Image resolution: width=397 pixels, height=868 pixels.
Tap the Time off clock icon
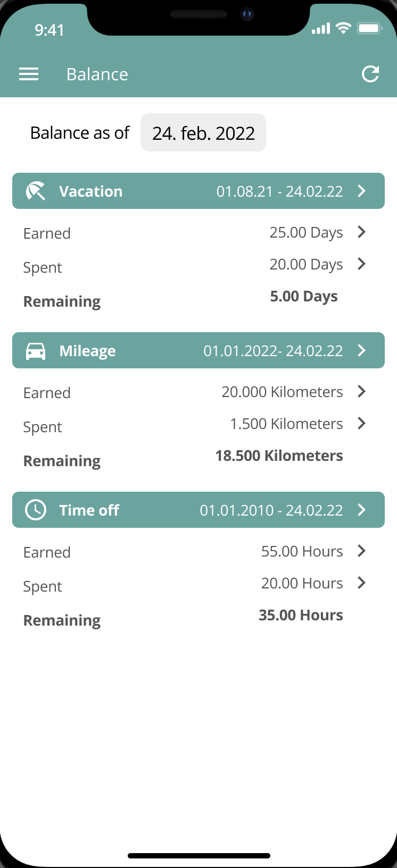36,510
